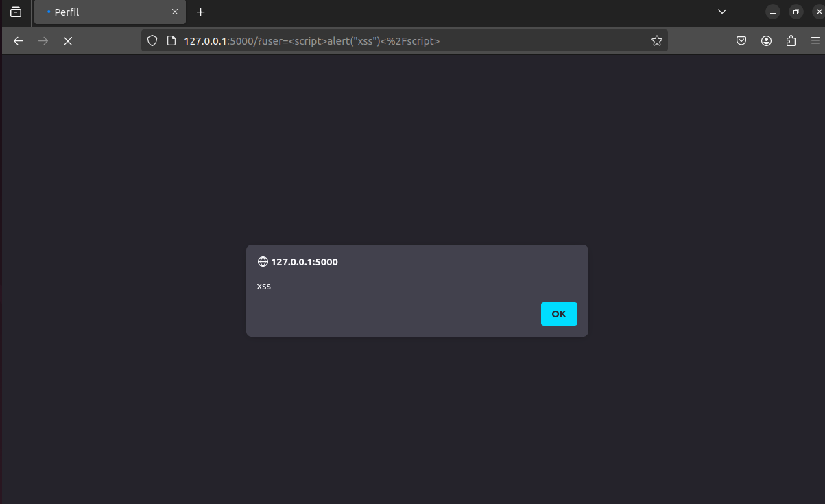Screen dimensions: 825x504
Task: Go back one page
Action: [19, 41]
